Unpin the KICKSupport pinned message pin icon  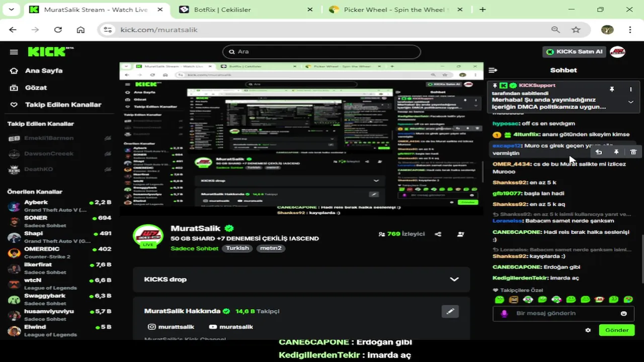tap(612, 89)
